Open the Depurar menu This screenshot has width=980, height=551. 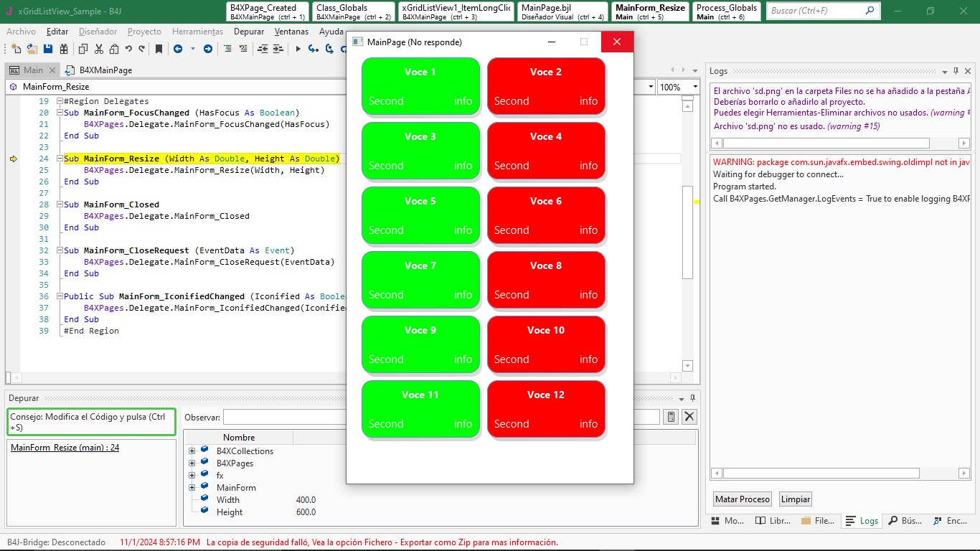pyautogui.click(x=248, y=32)
